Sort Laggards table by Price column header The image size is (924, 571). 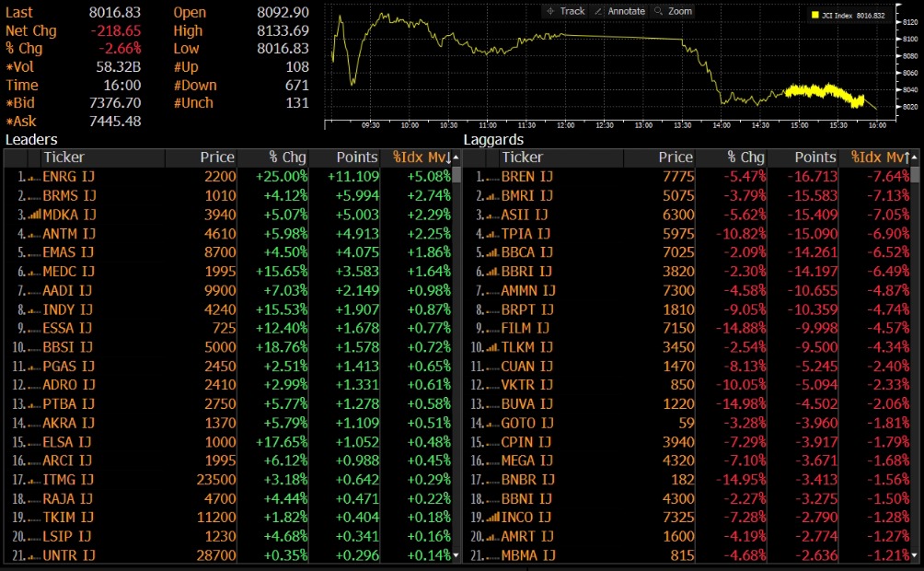(x=676, y=157)
